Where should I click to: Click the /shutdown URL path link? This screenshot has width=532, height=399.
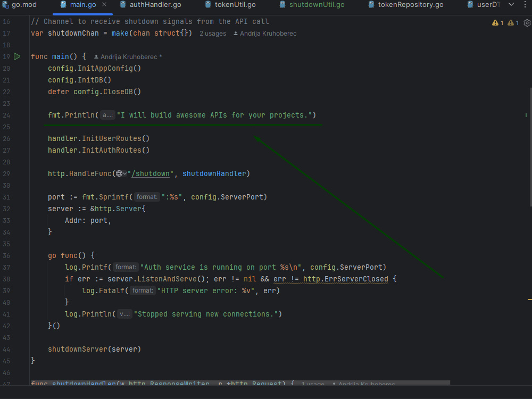tap(151, 174)
